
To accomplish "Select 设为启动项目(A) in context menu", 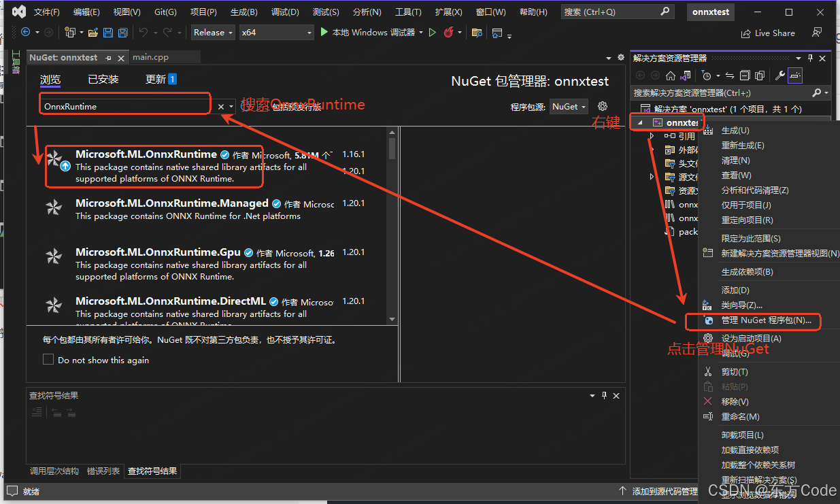I will tap(751, 339).
